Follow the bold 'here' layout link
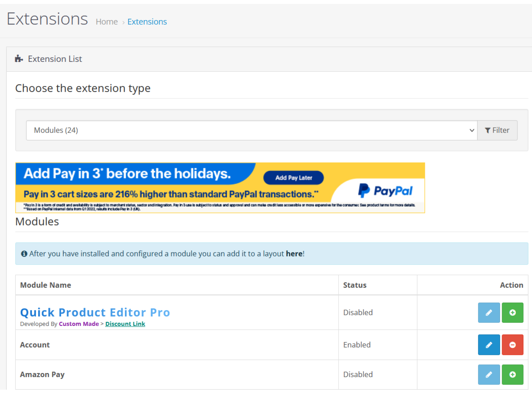 (x=294, y=254)
